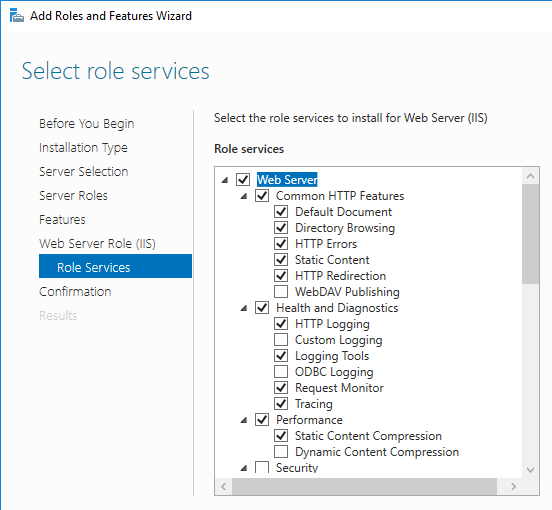Jump to Web Server Role (IIS) page
This screenshot has height=510, width=552.
[97, 244]
